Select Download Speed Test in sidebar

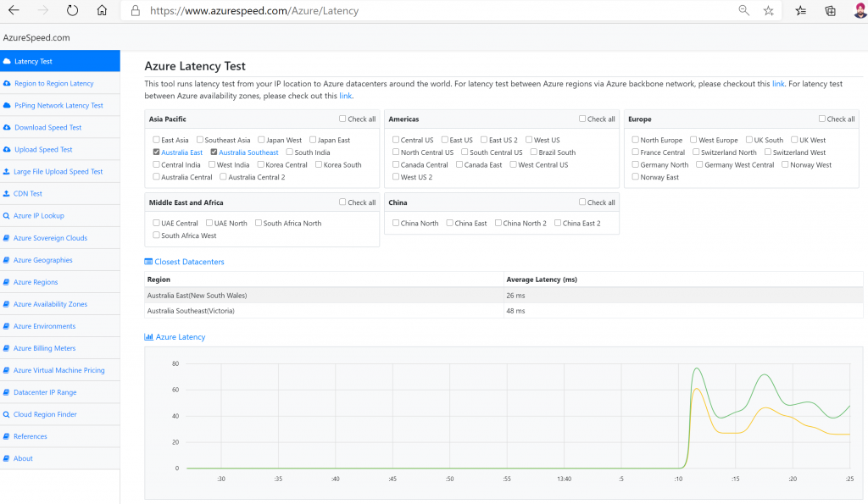[47, 128]
